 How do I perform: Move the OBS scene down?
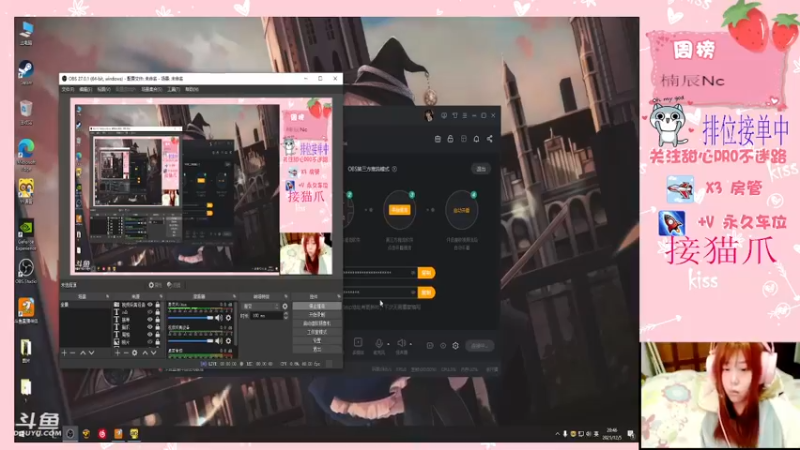91,353
